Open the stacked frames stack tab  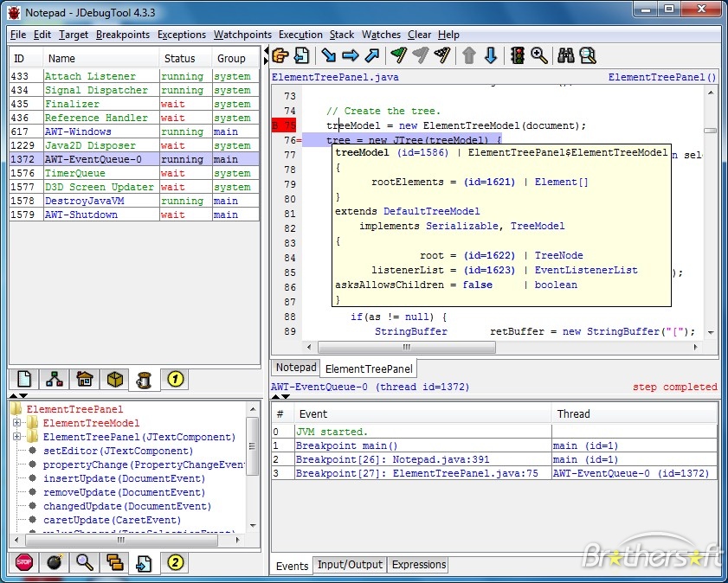pos(114,562)
